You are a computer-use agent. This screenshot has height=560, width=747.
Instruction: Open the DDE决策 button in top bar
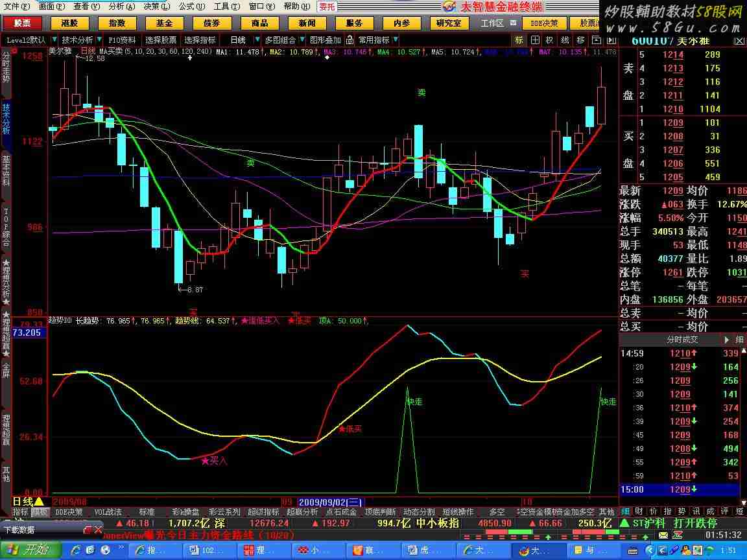(x=543, y=23)
